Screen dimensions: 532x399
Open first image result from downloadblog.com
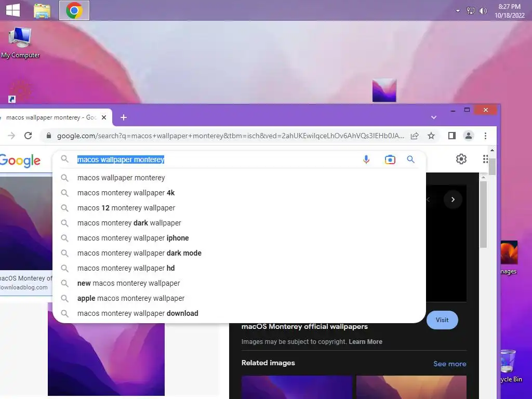point(26,223)
